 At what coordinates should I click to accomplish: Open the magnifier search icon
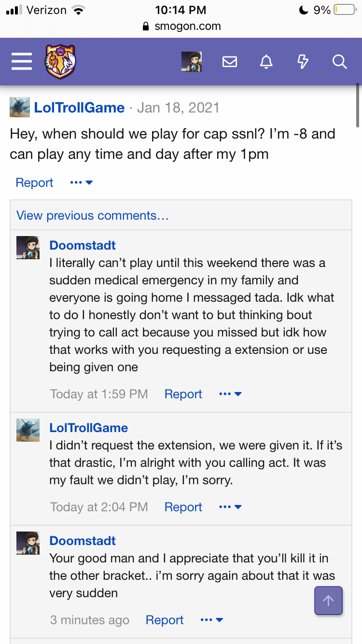coord(339,62)
